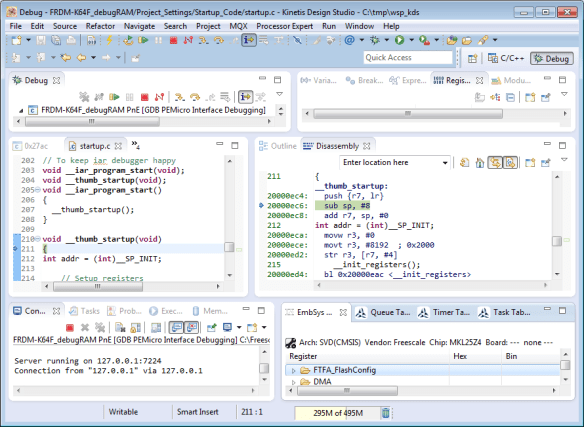
Task: Switch to the Variables view tab
Action: pyautogui.click(x=319, y=80)
